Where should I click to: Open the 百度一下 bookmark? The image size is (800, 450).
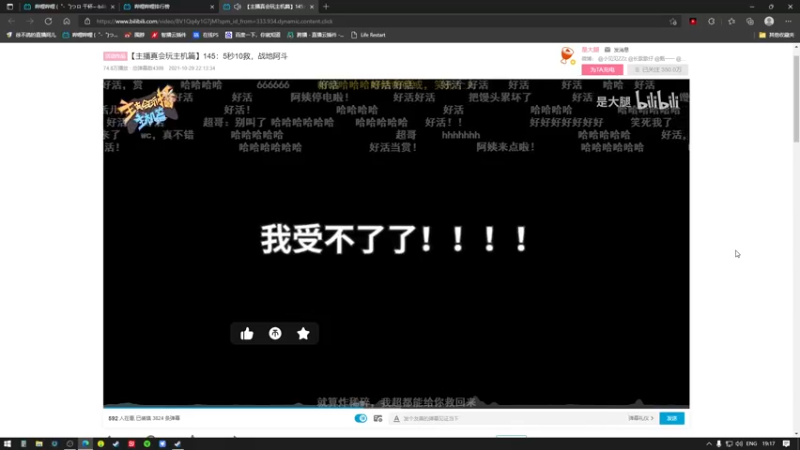point(253,35)
